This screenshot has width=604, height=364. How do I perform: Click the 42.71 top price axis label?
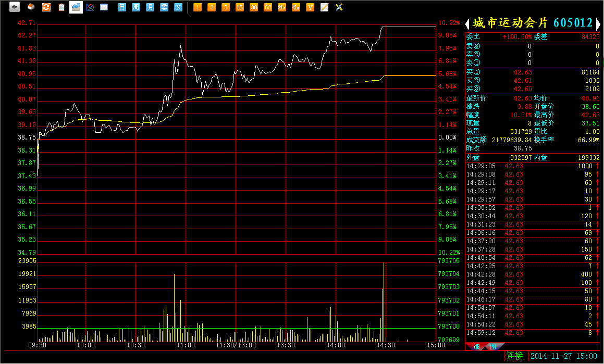27,23
